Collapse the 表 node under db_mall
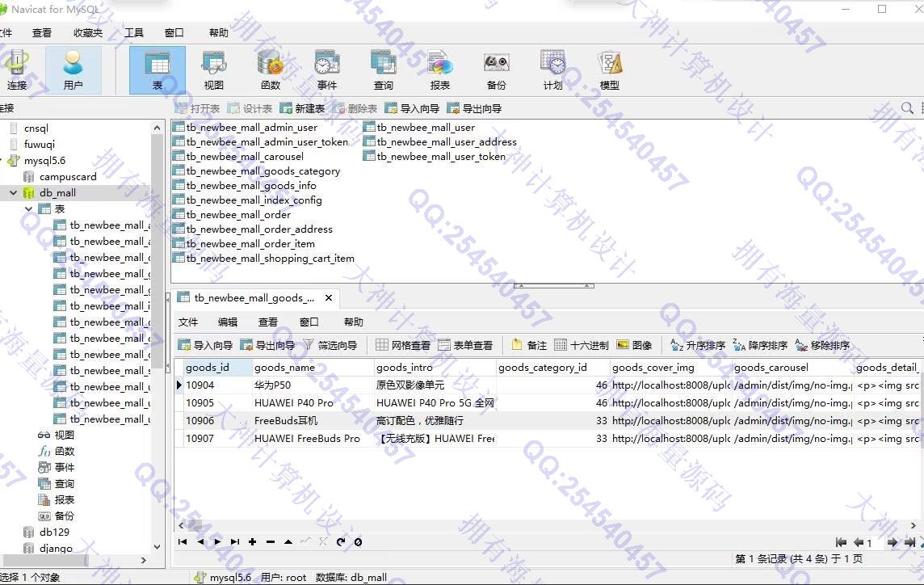924x585 pixels. [29, 209]
